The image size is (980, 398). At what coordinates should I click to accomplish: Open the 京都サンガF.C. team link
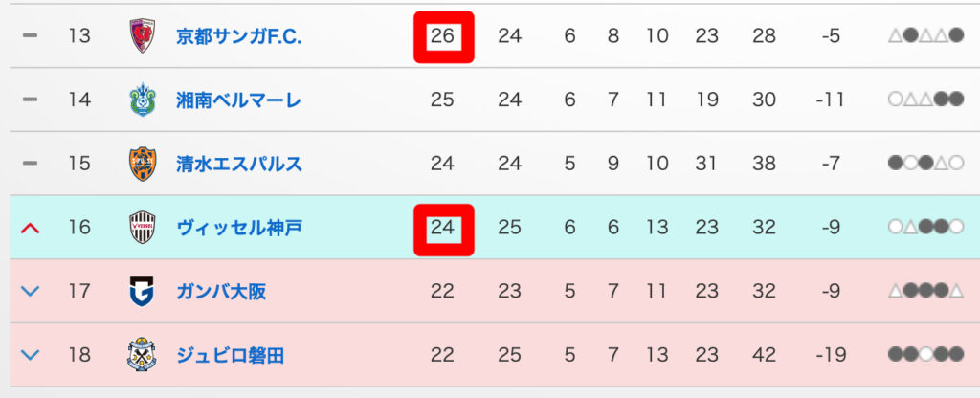tap(238, 36)
